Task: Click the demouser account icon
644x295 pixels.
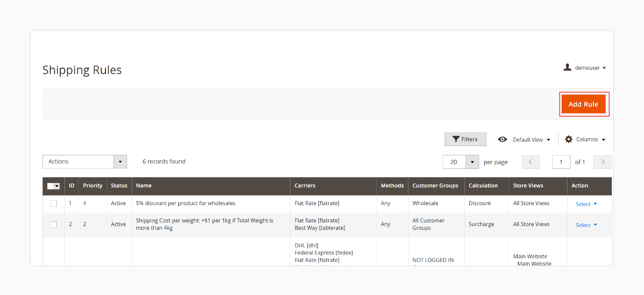Action: 567,67
